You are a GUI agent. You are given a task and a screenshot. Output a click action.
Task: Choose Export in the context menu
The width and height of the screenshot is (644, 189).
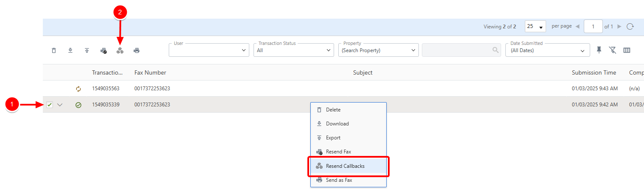[333, 138]
